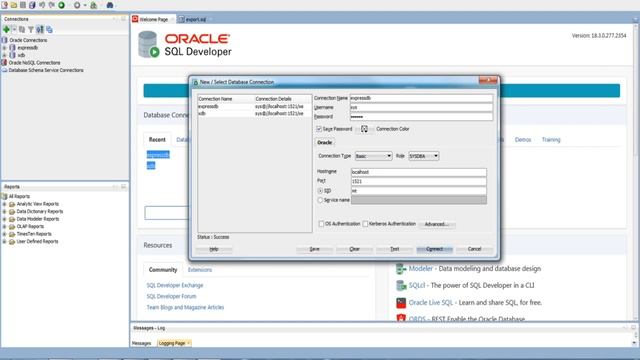Click the Advanced... button
Image resolution: width=640 pixels, height=360 pixels.
pos(436,224)
